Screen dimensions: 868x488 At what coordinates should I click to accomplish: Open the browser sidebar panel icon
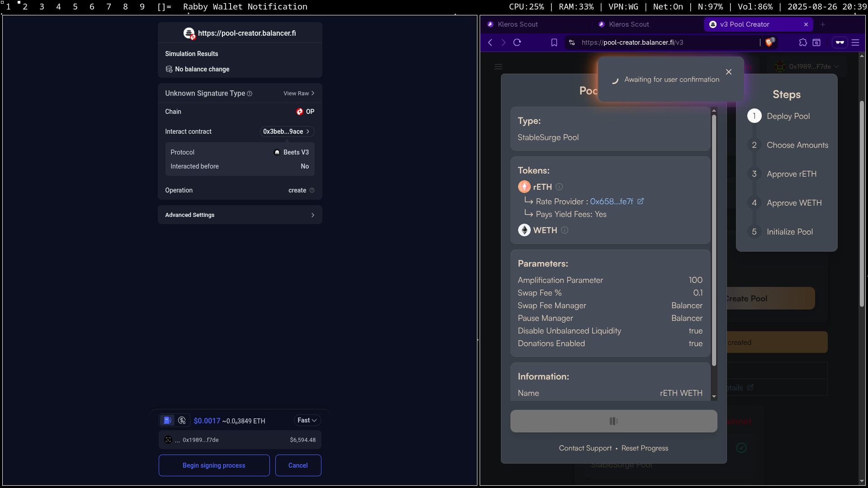pos(816,42)
